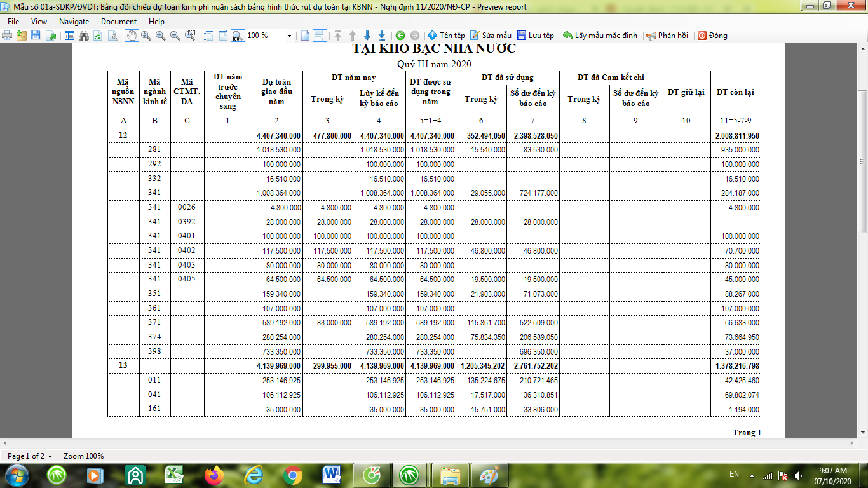Select the Hand tool
This screenshot has width=868, height=488.
132,36
